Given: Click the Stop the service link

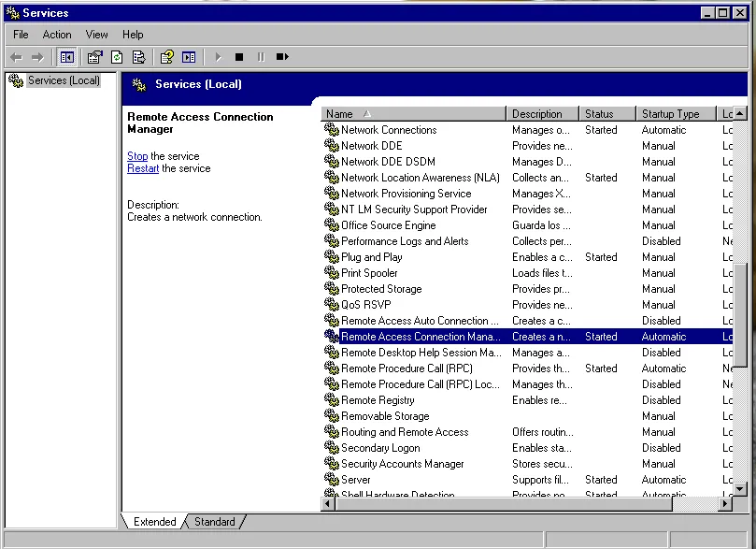Looking at the screenshot, I should coord(137,156).
